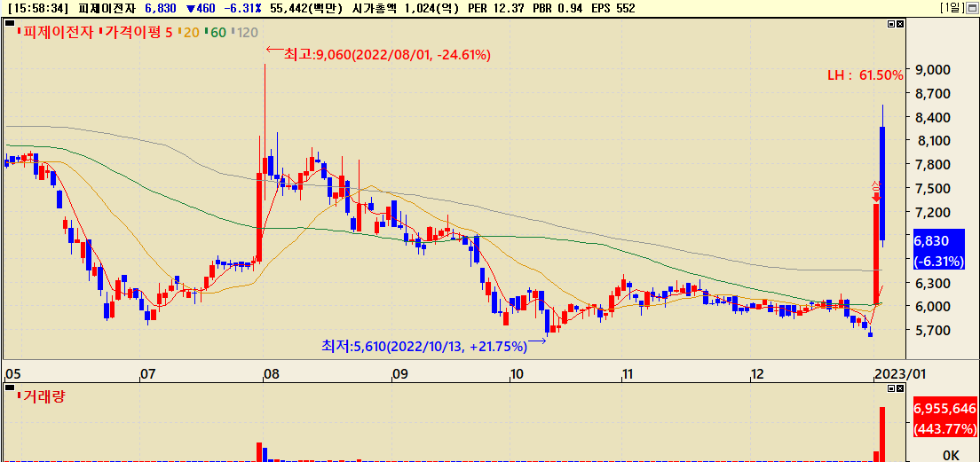
Task: Click the 10 month label on date axis
Action: pos(517,374)
